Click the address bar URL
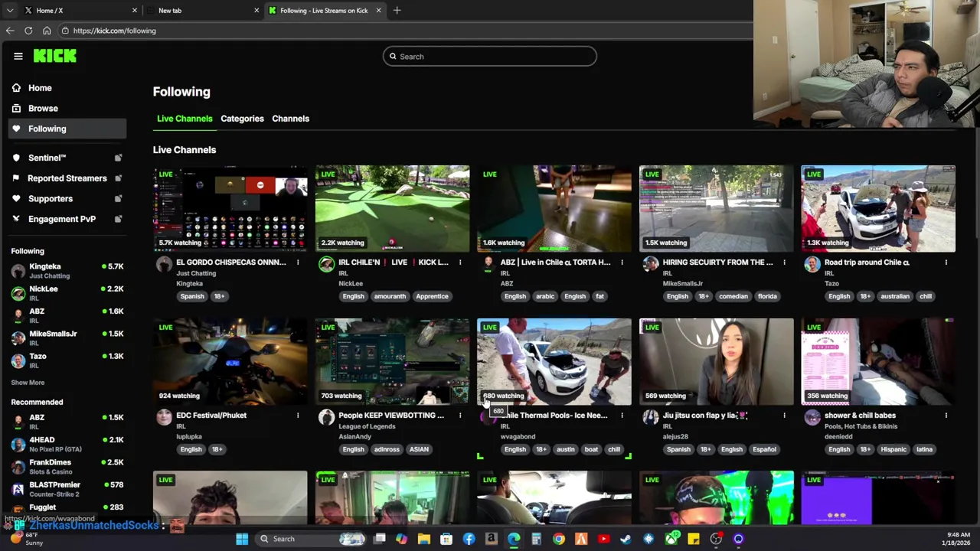980x551 pixels. pyautogui.click(x=114, y=31)
